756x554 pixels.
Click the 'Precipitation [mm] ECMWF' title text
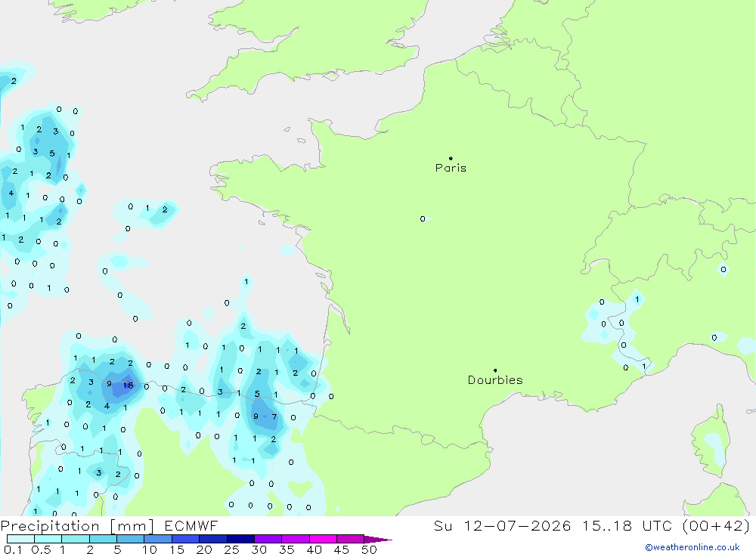(x=109, y=525)
